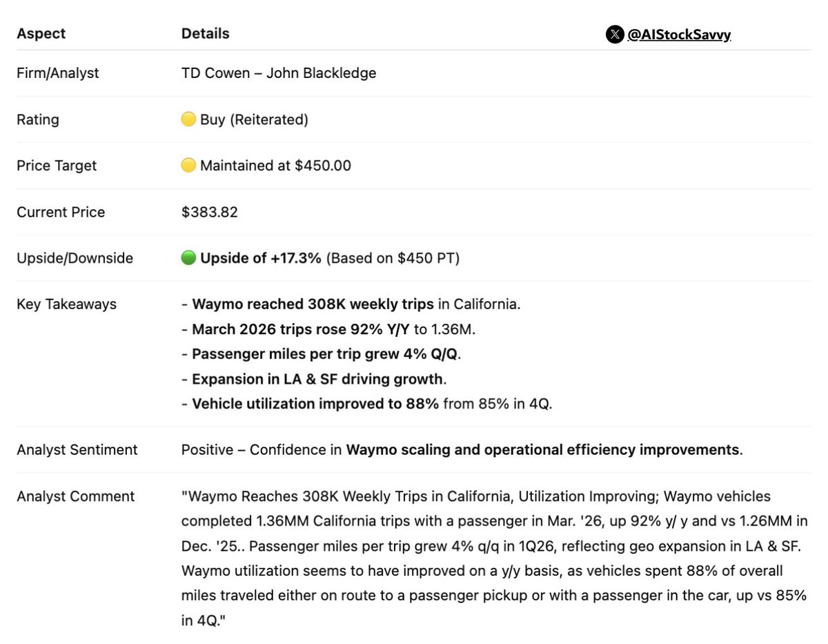The image size is (828, 644).
Task: Click the Price Target row label
Action: 57,166
